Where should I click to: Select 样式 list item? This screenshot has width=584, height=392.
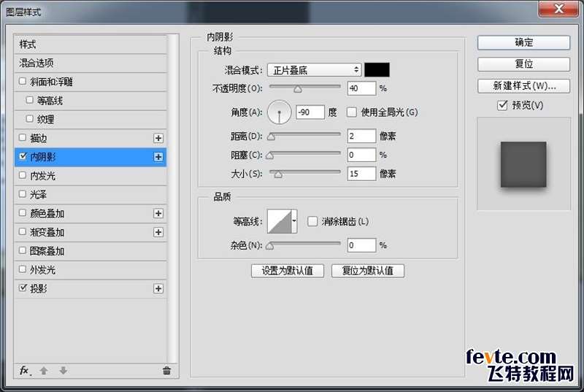90,45
